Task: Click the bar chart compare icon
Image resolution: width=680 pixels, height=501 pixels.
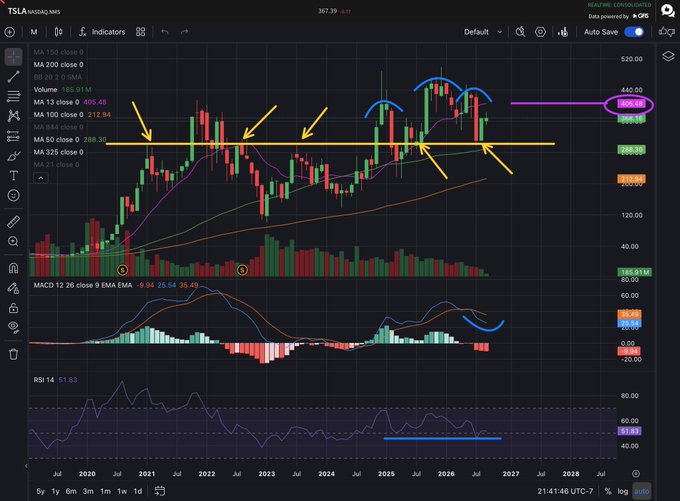Action: point(563,32)
